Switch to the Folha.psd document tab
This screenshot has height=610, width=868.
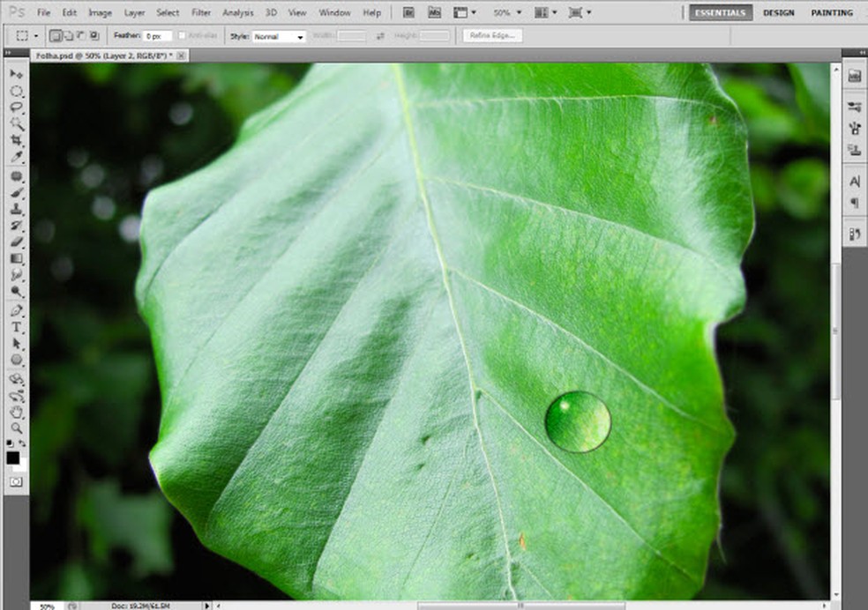102,55
